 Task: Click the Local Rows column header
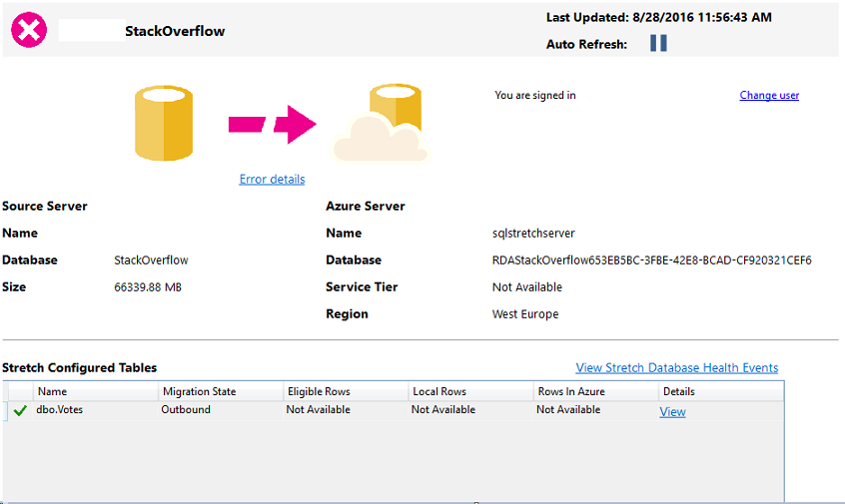(439, 391)
